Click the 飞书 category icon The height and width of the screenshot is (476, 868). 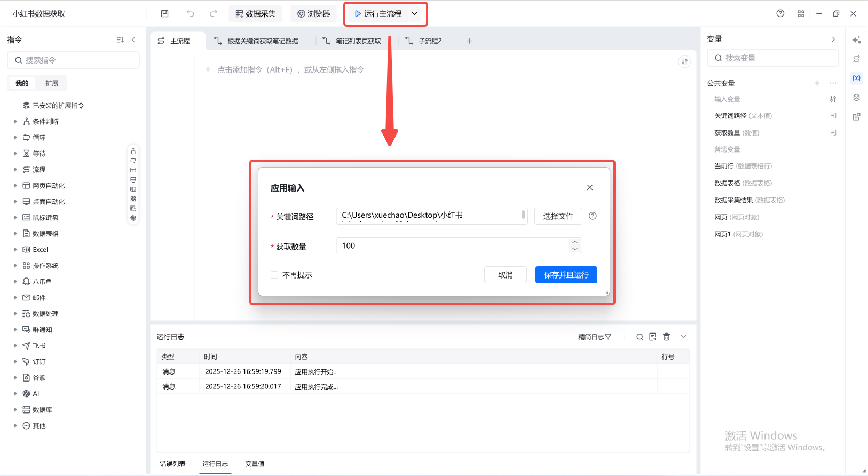point(26,346)
